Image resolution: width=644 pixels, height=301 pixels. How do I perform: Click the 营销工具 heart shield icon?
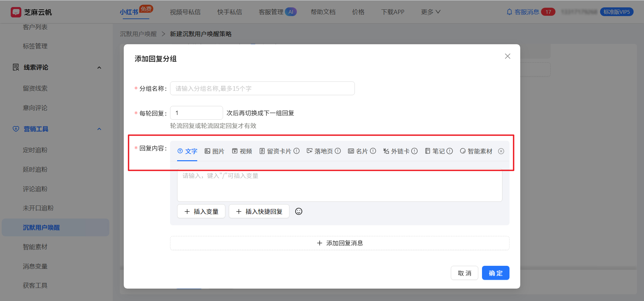tap(16, 129)
